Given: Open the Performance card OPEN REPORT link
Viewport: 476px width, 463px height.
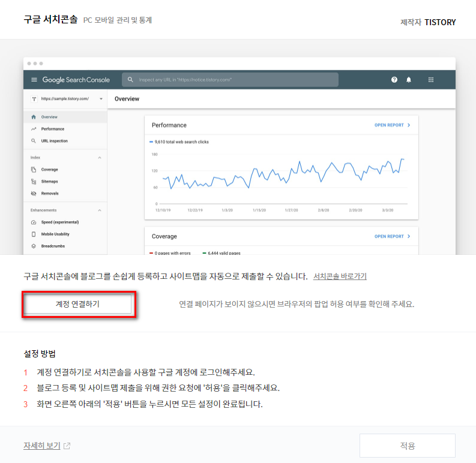Looking at the screenshot, I should click(392, 125).
